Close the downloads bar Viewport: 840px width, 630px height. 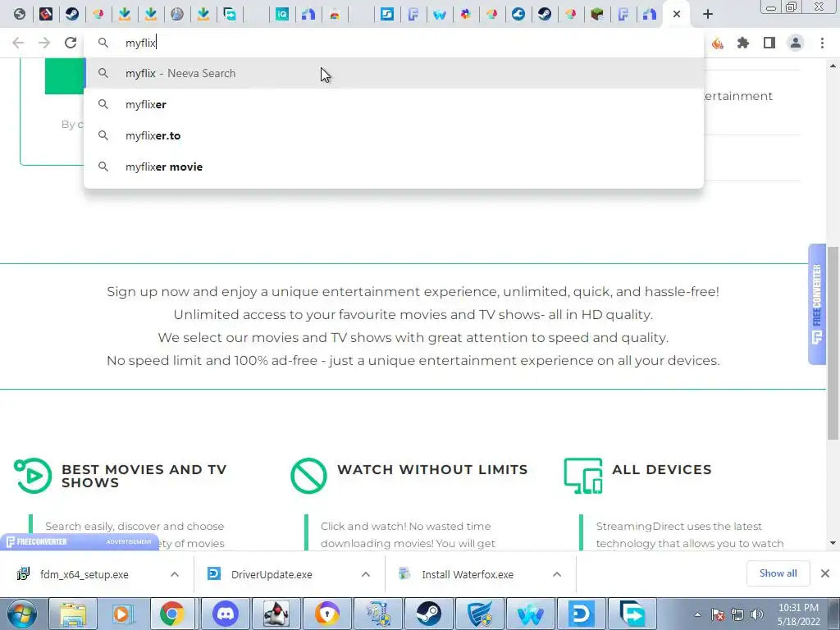pos(825,573)
